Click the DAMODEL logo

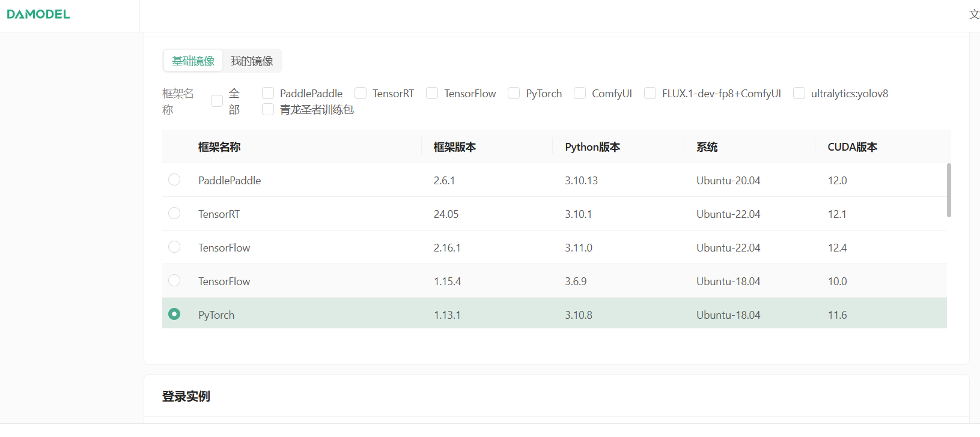tap(38, 14)
